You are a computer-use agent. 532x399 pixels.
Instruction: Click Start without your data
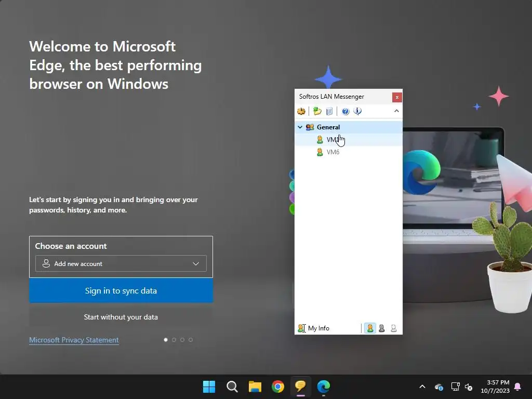(121, 317)
